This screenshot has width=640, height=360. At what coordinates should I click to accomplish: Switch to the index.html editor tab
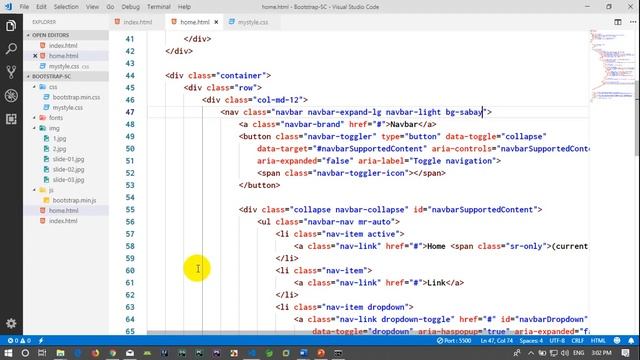[137, 22]
